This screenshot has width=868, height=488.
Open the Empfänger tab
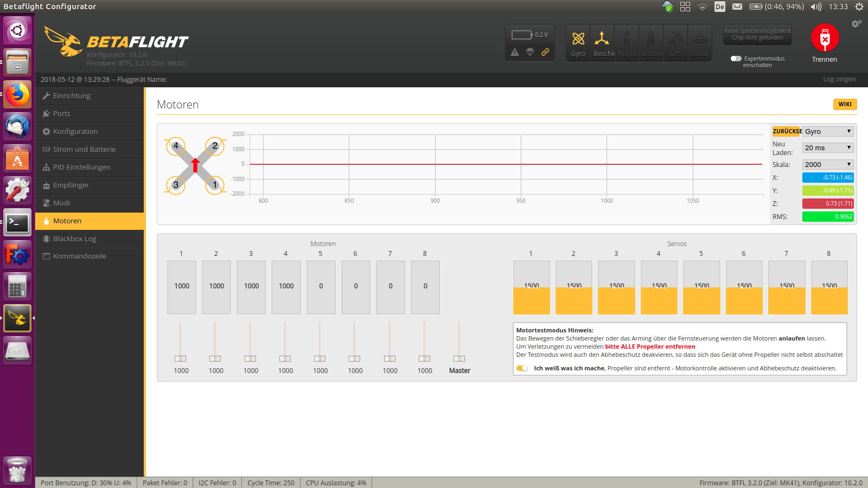(90, 185)
